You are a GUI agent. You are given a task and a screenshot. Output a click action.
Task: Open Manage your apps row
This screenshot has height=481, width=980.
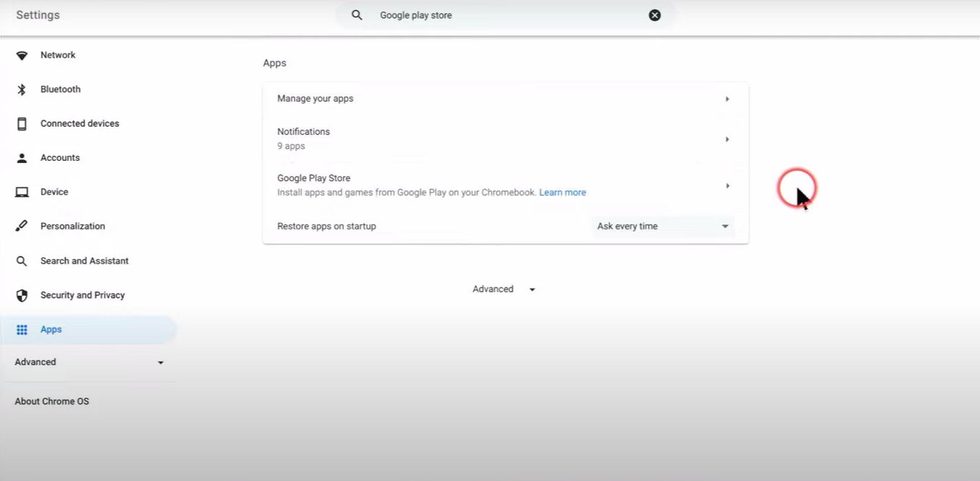[x=505, y=99]
